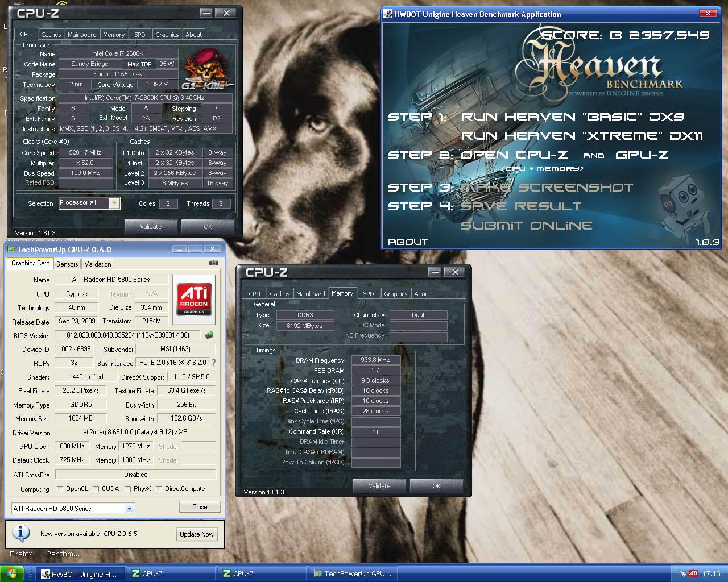
Task: Enable the DirectCompute checkbox
Action: coord(159,489)
